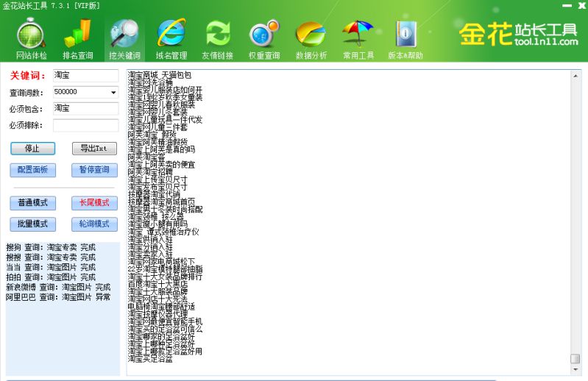
Task: Select result 22岁淘宝模特腿部抽脂
Action: [x=165, y=269]
